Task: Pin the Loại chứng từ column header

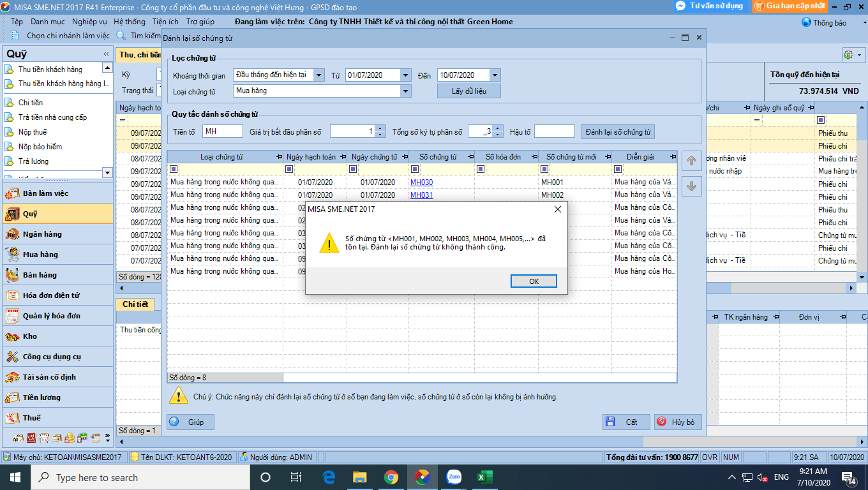Action: pos(278,157)
